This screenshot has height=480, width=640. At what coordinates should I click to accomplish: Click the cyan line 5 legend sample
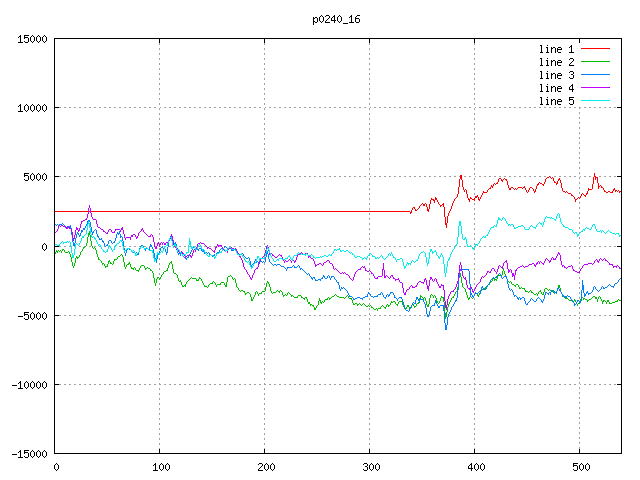[595, 101]
